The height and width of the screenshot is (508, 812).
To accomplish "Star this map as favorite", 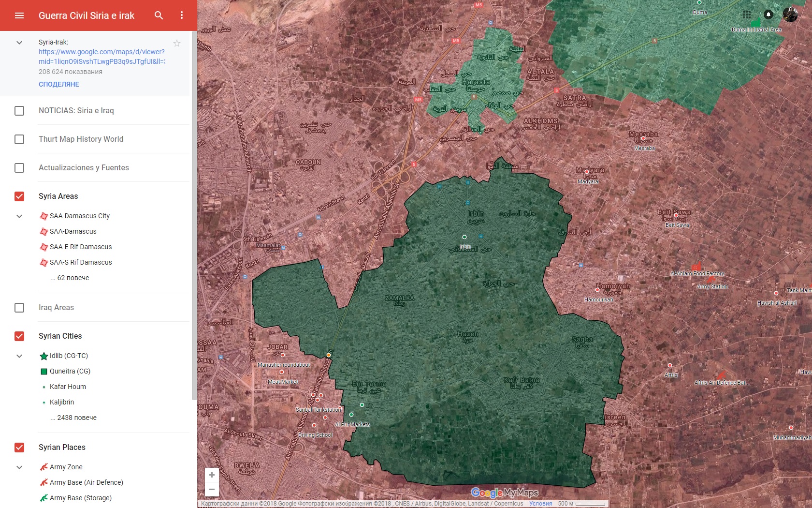I will (x=177, y=44).
